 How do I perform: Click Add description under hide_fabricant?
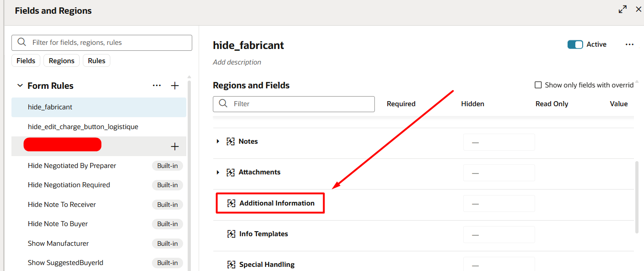[x=237, y=62]
